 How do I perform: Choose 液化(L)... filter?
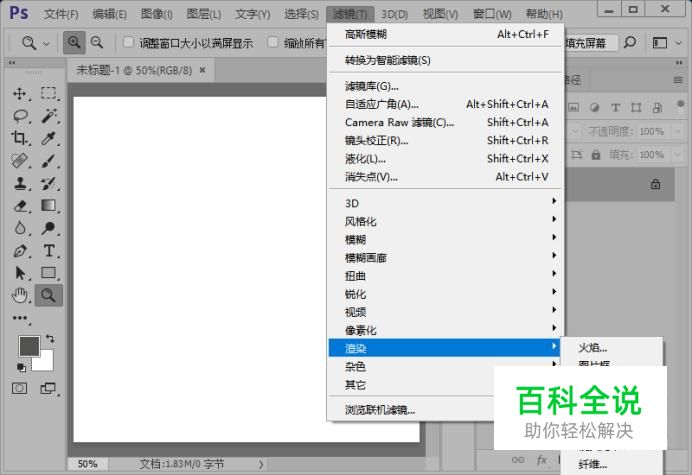click(x=446, y=158)
